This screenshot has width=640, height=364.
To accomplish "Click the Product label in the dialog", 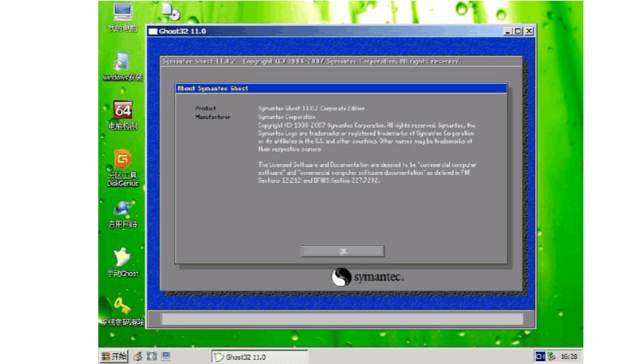I will tap(205, 108).
